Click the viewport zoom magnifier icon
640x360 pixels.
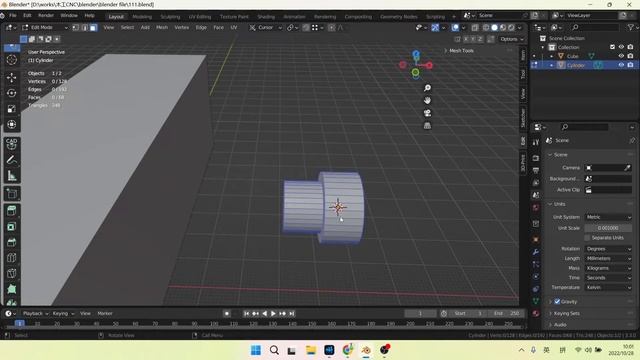[x=427, y=88]
